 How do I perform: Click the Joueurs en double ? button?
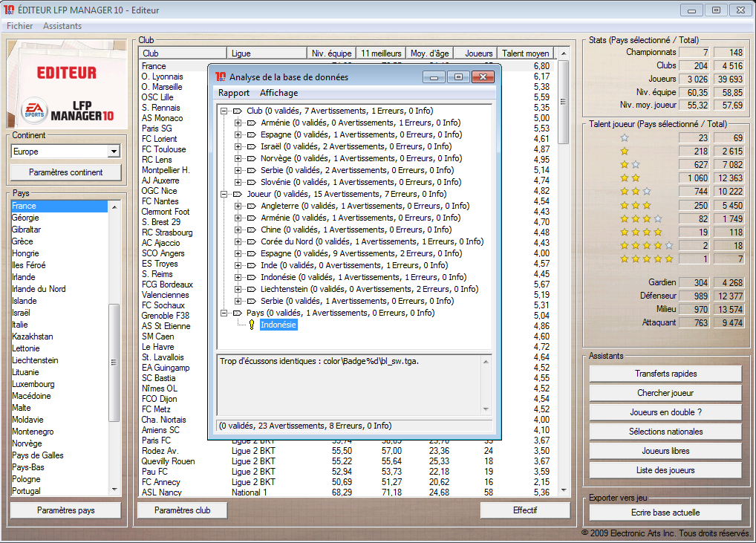tap(665, 412)
